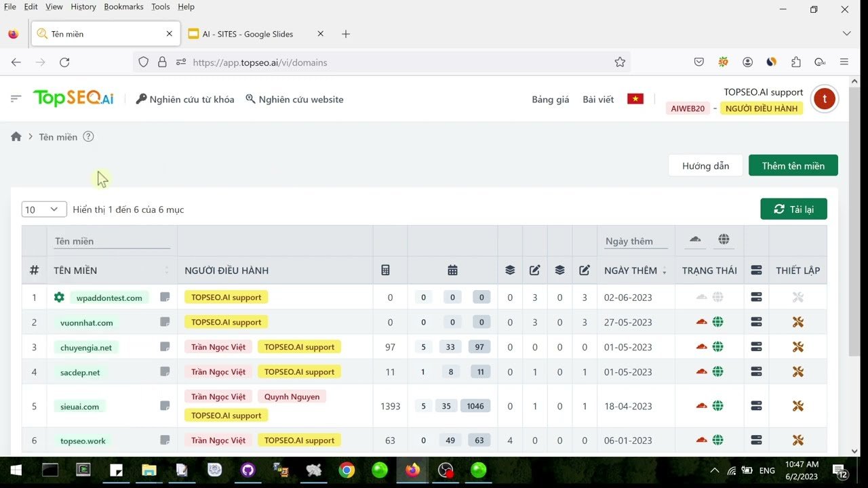Toggle the cloud status filter in header
The image size is (868, 488).
(x=695, y=239)
